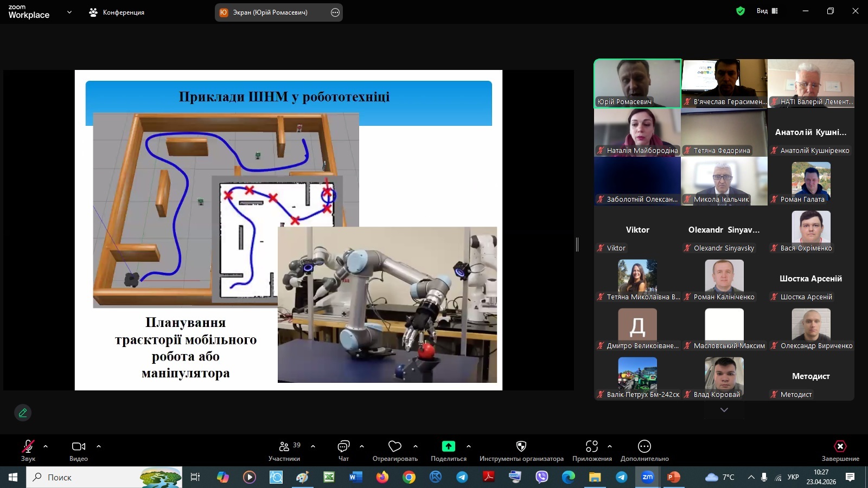Turn the video camera on

[78, 450]
